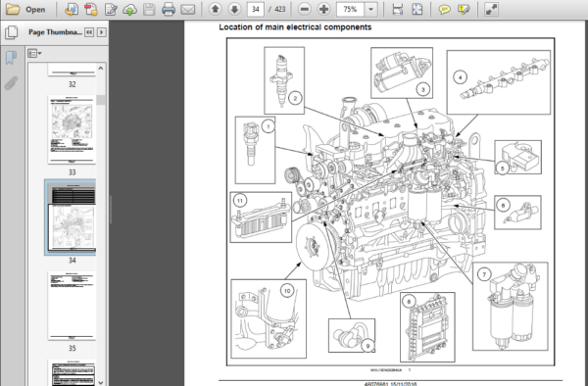This screenshot has width=588, height=386.
Task: Select the highlight text tool
Action: (x=464, y=10)
